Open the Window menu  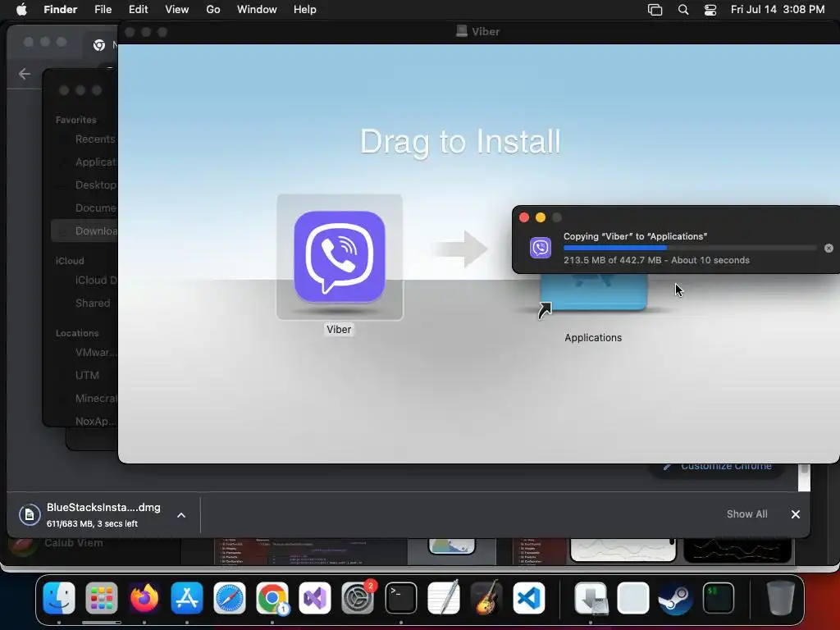(257, 10)
